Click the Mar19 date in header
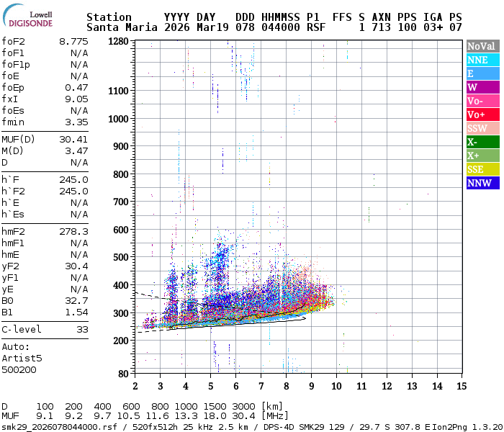The height and width of the screenshot is (432, 504). (x=212, y=27)
